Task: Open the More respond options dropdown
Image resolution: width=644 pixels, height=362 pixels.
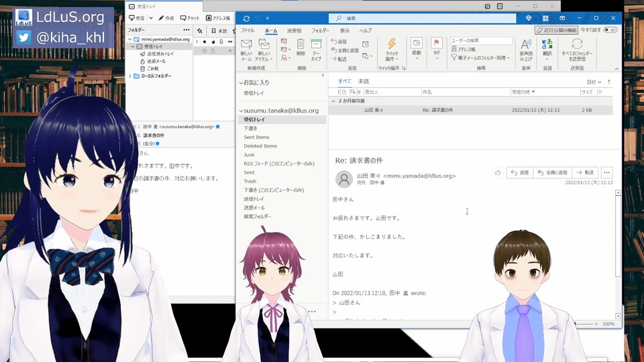Action: coord(367,56)
